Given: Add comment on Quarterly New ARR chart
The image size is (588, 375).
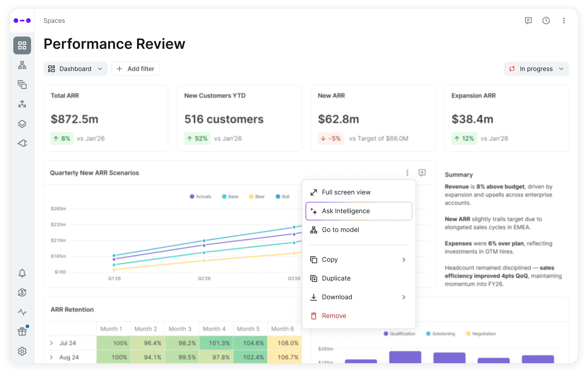Looking at the screenshot, I should tap(422, 173).
